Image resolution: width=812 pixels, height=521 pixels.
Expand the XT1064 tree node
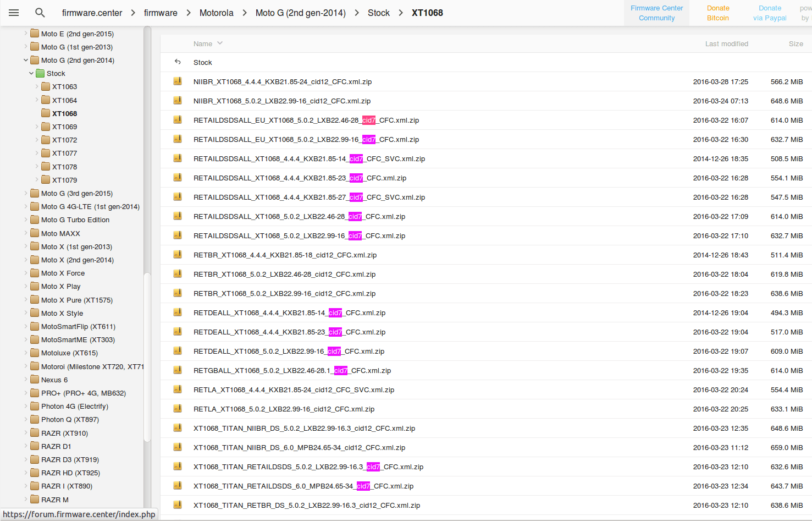[37, 100]
